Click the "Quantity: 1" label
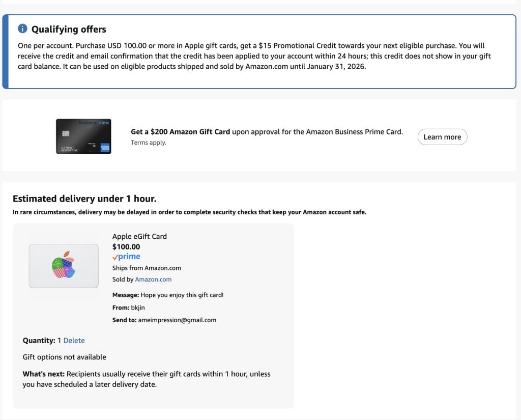Viewport: 521px width, 420px height. [x=41, y=341]
